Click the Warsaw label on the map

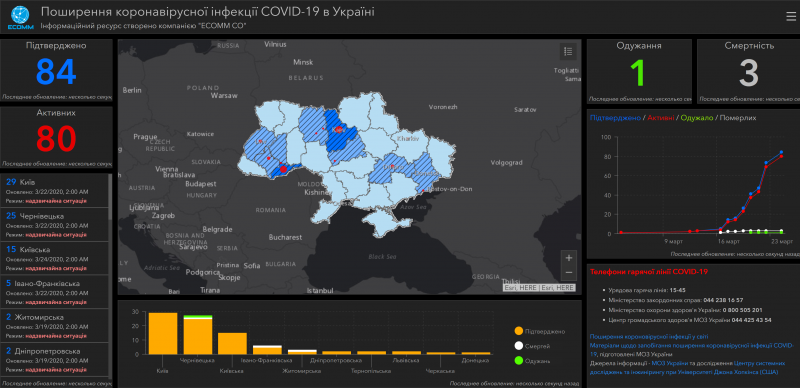point(224,95)
